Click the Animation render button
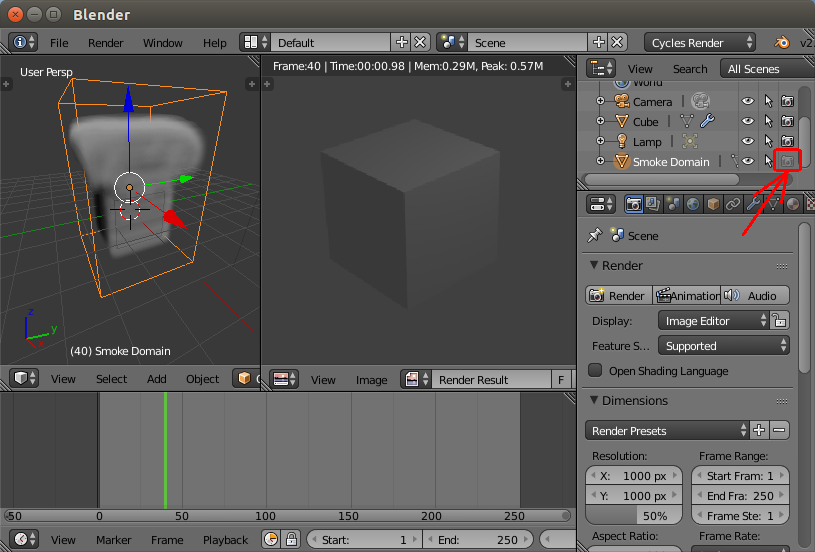 687,295
